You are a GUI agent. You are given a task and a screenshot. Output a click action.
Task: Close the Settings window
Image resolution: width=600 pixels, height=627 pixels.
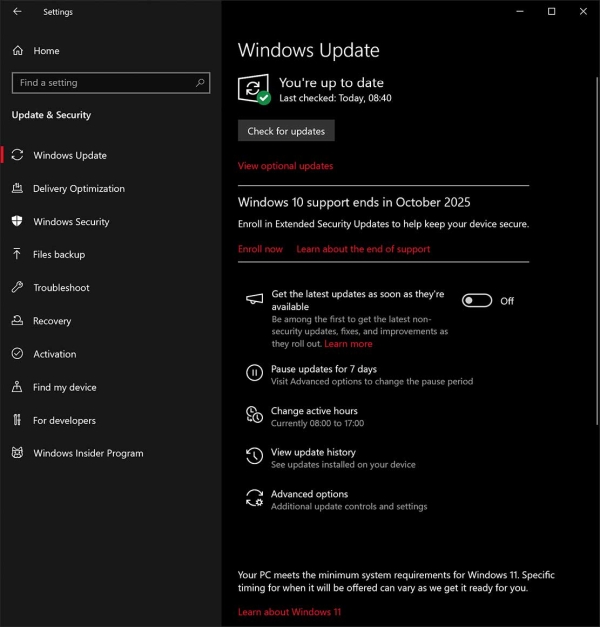tap(583, 12)
